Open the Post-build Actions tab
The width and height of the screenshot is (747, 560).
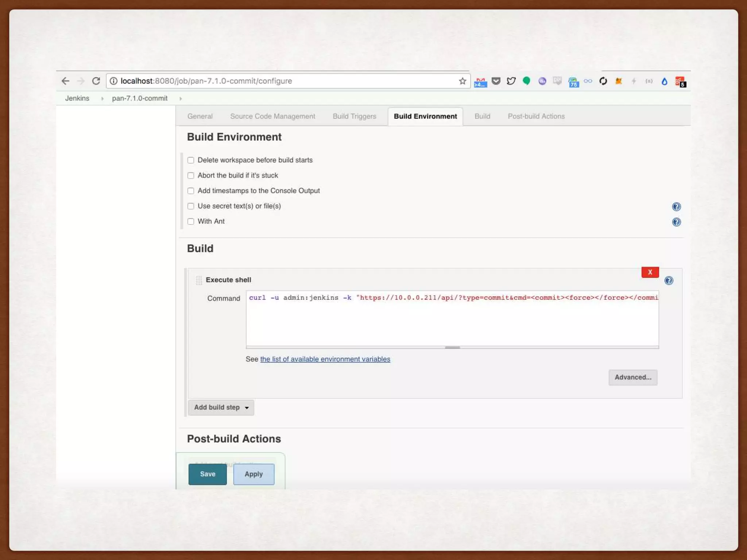(536, 116)
